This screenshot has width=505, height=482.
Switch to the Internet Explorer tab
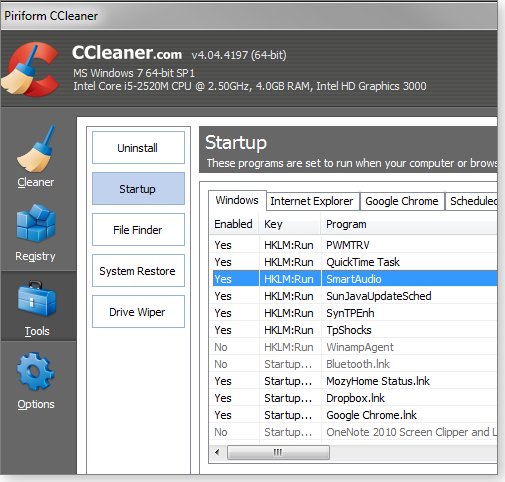point(312,201)
